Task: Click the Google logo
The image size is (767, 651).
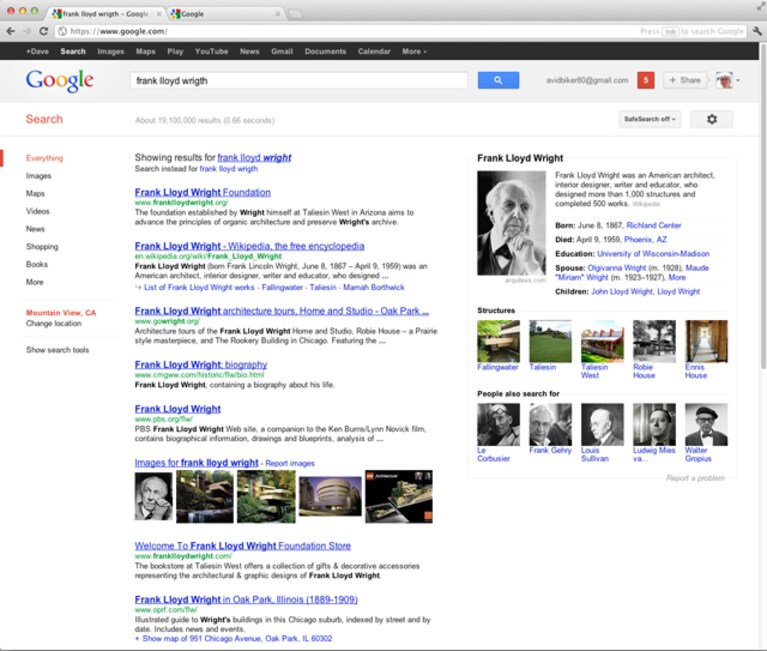Action: pyautogui.click(x=60, y=81)
